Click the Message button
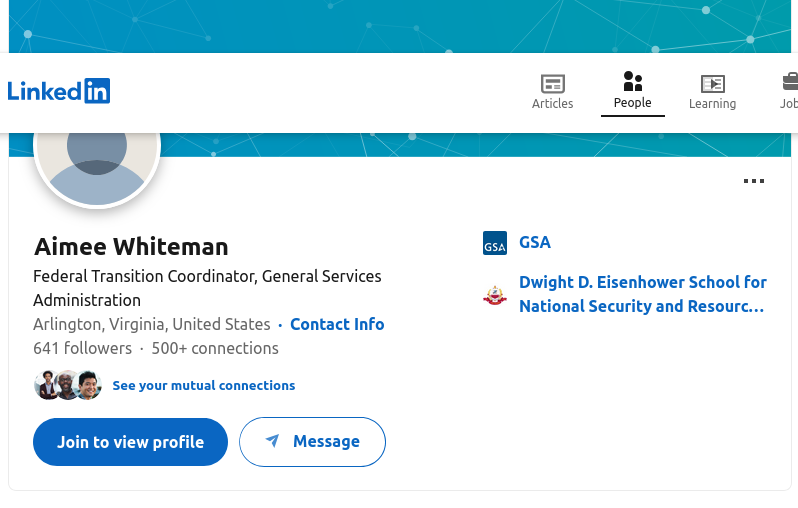The image size is (798, 508). click(x=312, y=442)
